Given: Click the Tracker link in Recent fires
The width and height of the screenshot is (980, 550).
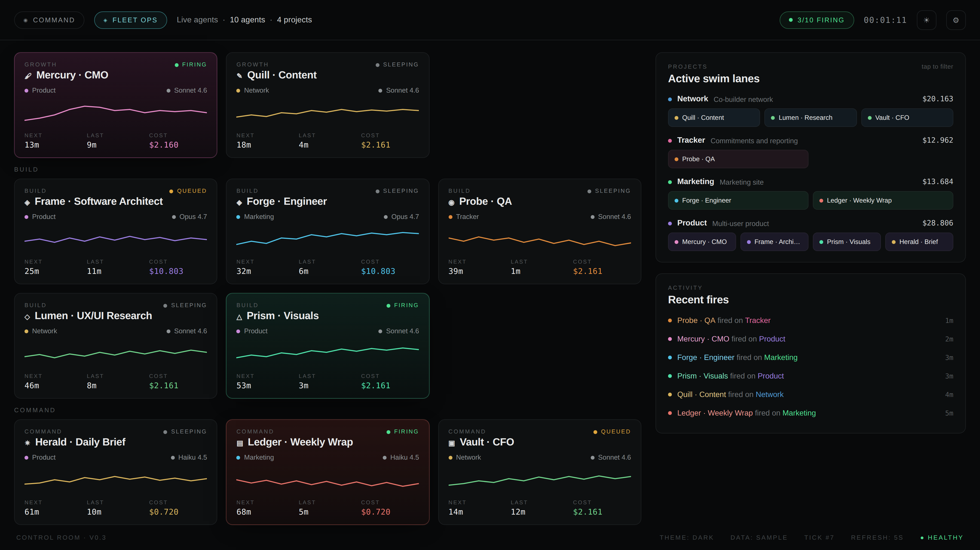Looking at the screenshot, I should point(758,320).
